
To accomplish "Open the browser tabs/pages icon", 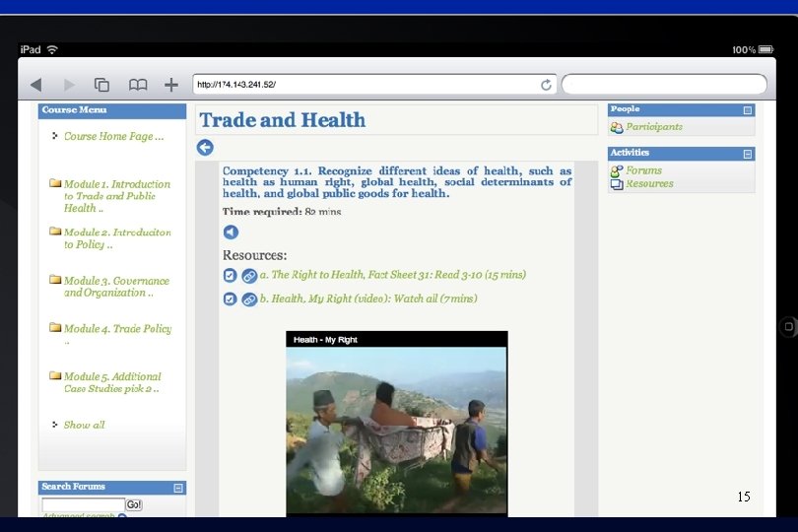I will 101,85.
